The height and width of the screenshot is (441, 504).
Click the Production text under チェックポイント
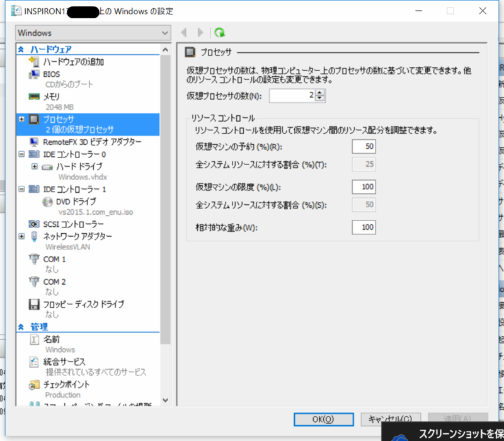[62, 395]
